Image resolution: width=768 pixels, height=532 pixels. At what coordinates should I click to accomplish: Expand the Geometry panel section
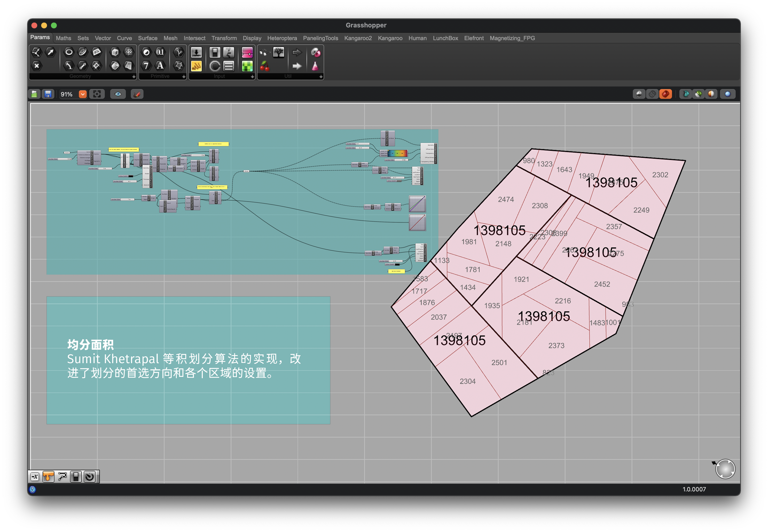click(134, 76)
